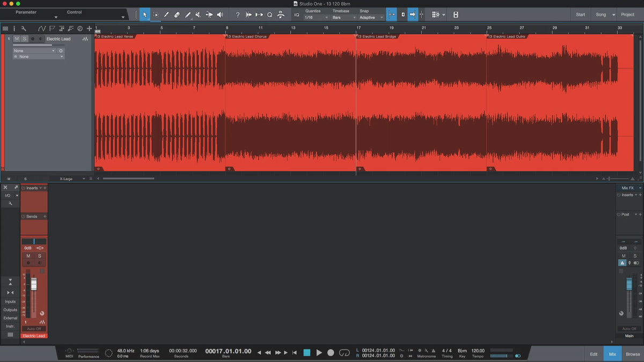Switch to the Edit view tab
The height and width of the screenshot is (362, 644).
point(594,354)
